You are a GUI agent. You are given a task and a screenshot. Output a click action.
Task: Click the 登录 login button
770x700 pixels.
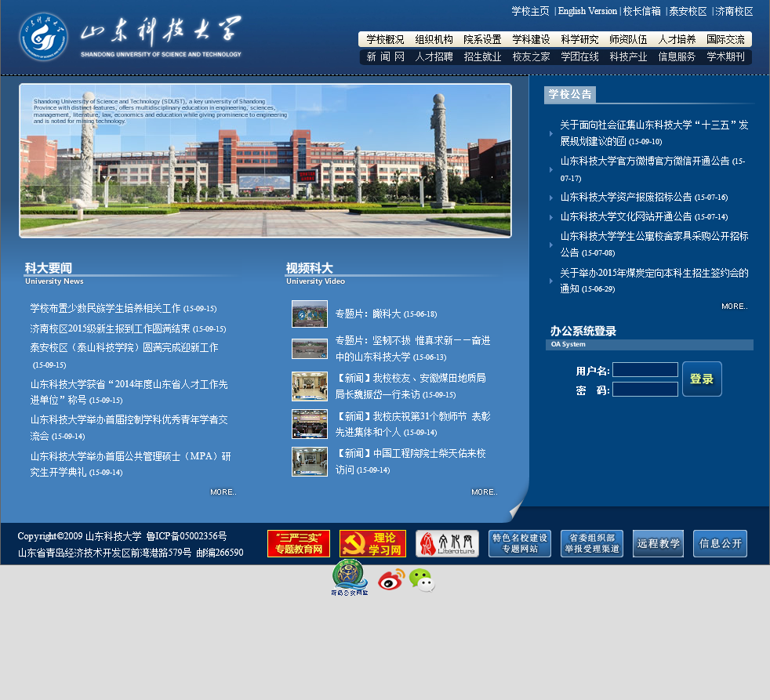(702, 379)
